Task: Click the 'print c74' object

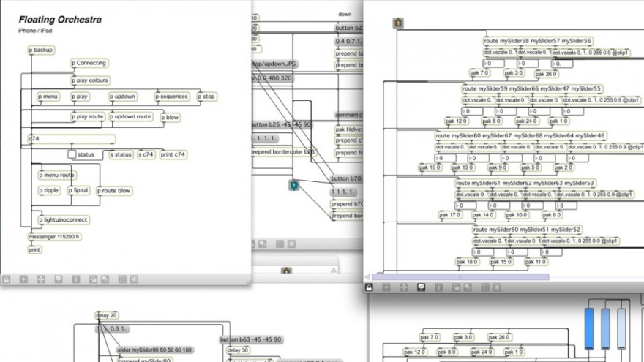Action: (x=173, y=154)
